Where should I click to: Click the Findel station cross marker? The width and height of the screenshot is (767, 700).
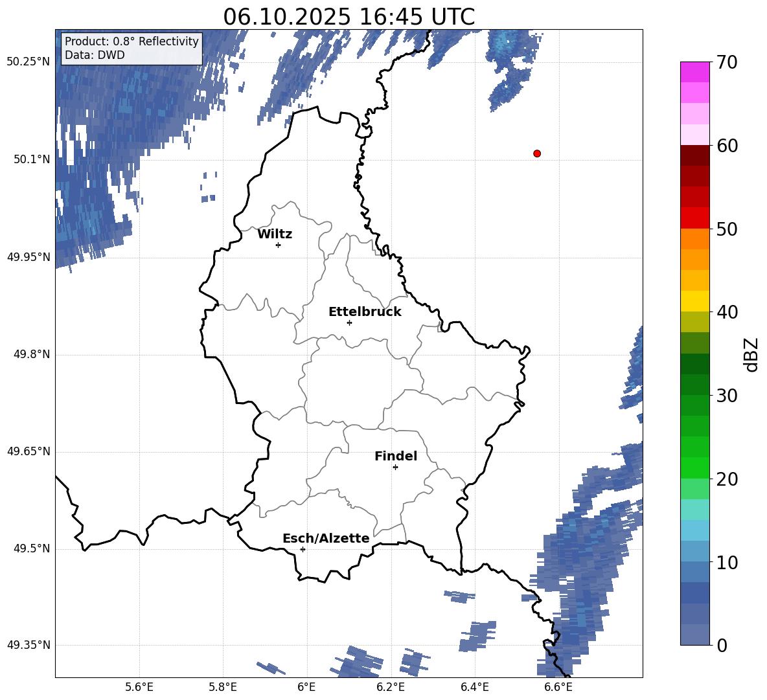pyautogui.click(x=395, y=468)
